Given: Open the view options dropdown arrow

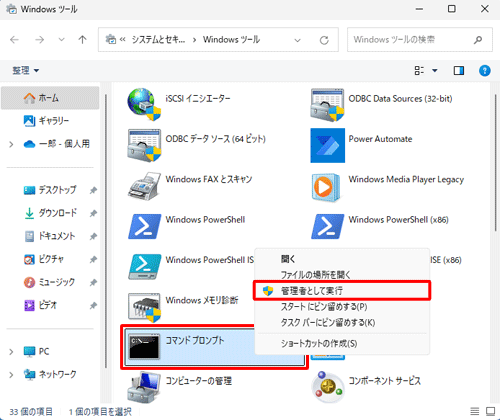Looking at the screenshot, I should tap(434, 70).
